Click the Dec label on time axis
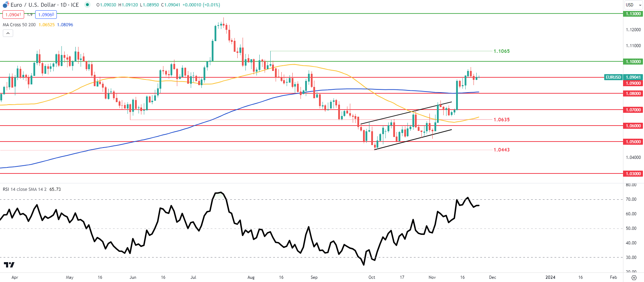This screenshot has width=644, height=282. click(492, 277)
